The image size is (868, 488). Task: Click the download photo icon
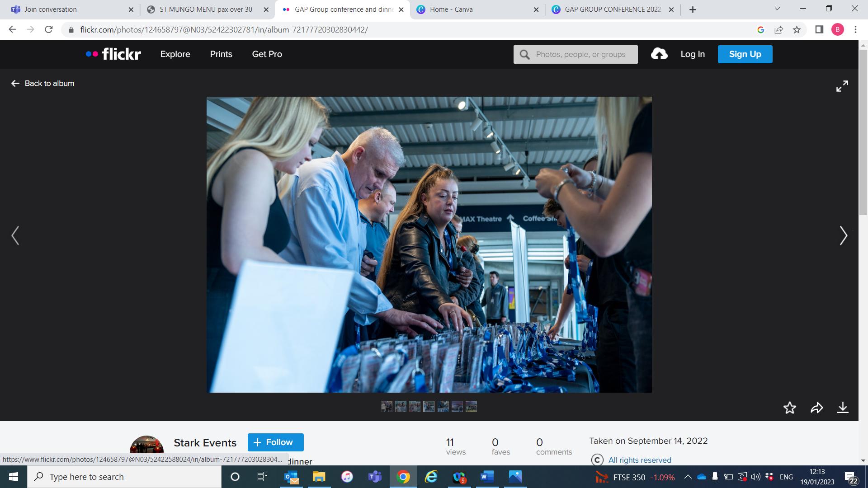843,408
